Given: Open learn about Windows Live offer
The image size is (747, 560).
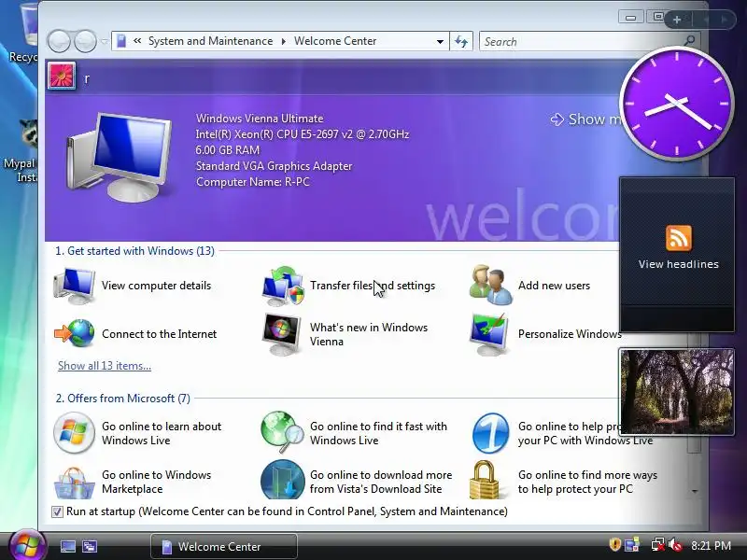Looking at the screenshot, I should pos(137,433).
